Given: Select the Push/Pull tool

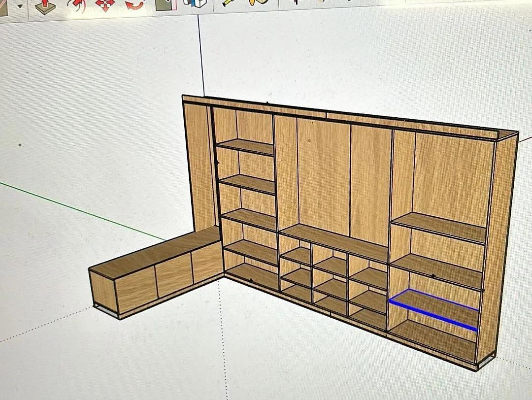Looking at the screenshot, I should (x=45, y=6).
